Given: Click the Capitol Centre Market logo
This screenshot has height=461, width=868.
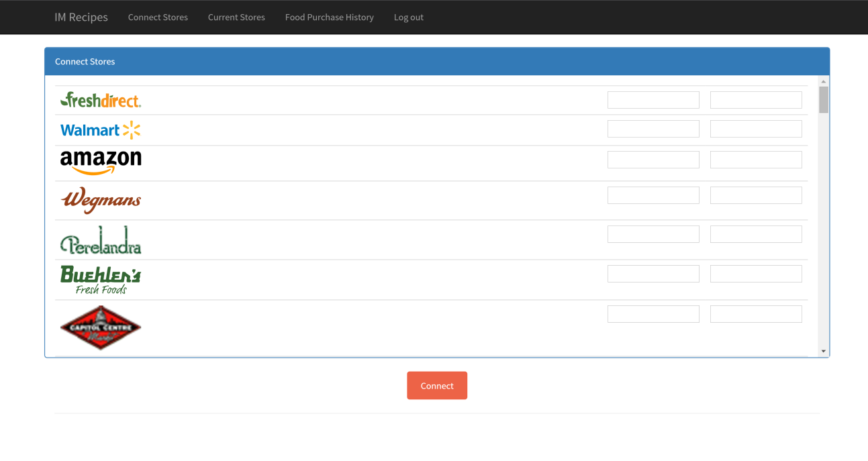Looking at the screenshot, I should [101, 328].
